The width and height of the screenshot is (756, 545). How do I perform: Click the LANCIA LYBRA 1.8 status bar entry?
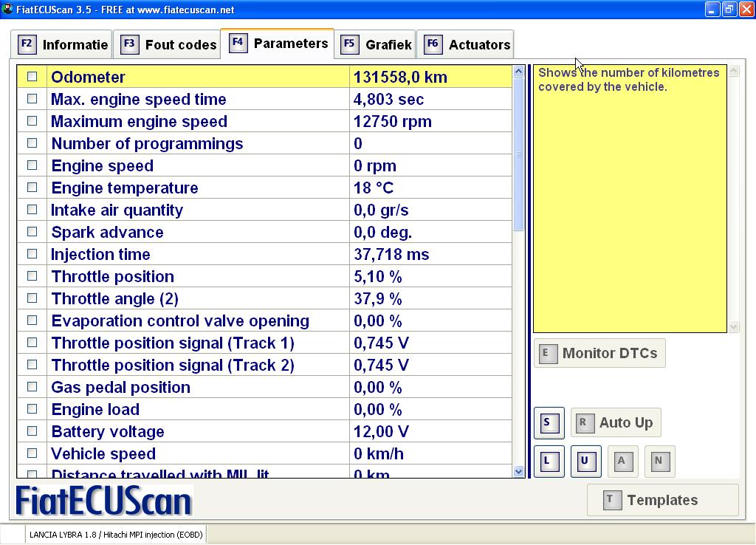point(116,535)
